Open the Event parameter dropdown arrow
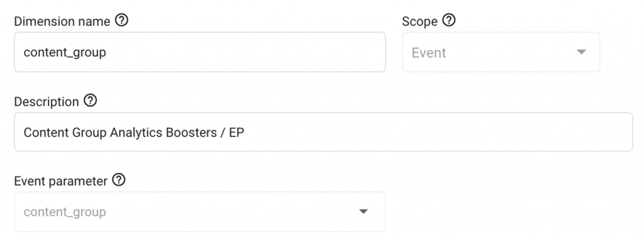This screenshot has width=644, height=238. (363, 212)
